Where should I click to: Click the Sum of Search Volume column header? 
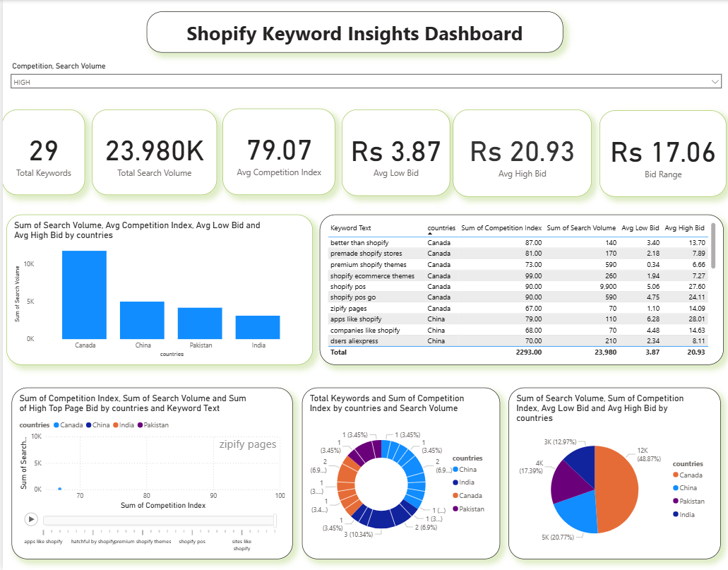click(x=580, y=228)
